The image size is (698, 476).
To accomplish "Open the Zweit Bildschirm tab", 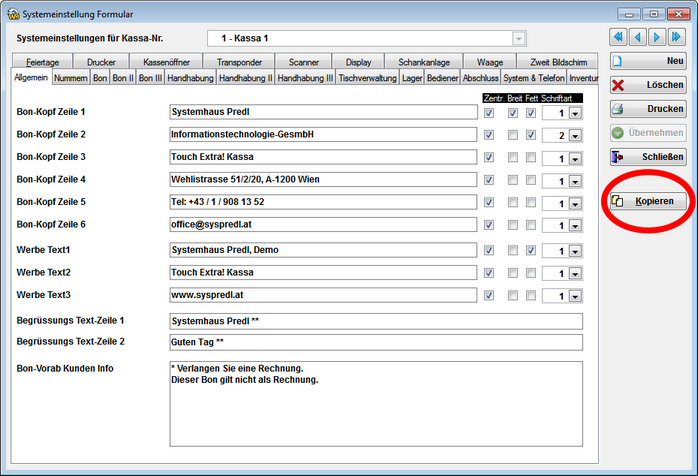I will click(558, 62).
